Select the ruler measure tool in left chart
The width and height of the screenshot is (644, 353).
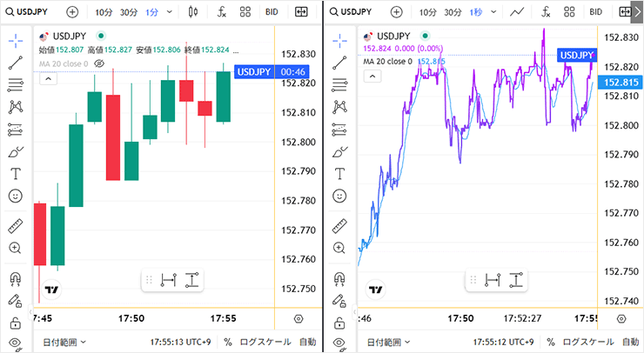(15, 226)
